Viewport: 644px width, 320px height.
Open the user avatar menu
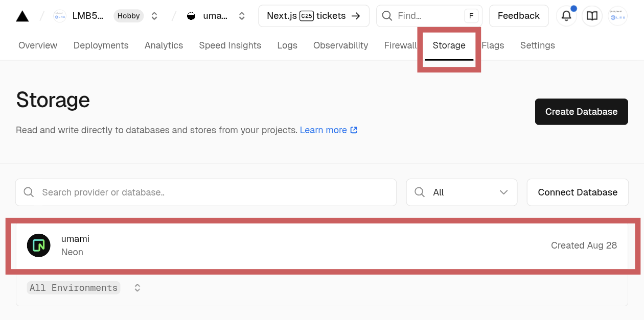pos(617,16)
